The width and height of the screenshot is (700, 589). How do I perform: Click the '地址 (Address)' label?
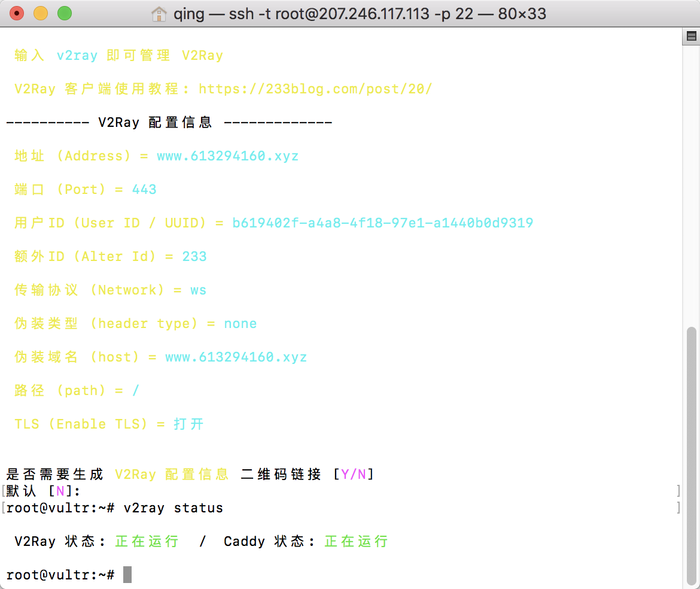point(73,156)
